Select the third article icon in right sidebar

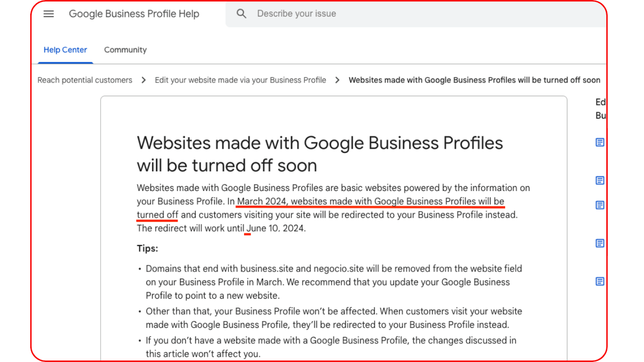[600, 205]
